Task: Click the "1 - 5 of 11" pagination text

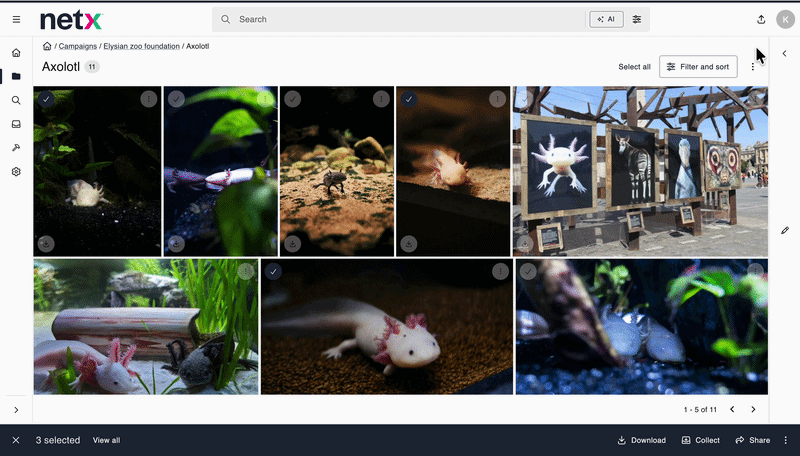Action: click(700, 410)
